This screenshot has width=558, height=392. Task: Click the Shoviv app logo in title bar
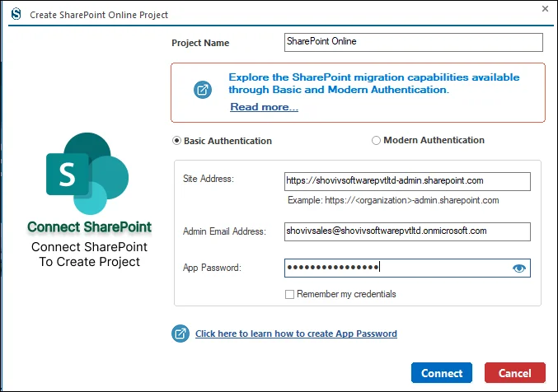pos(16,14)
